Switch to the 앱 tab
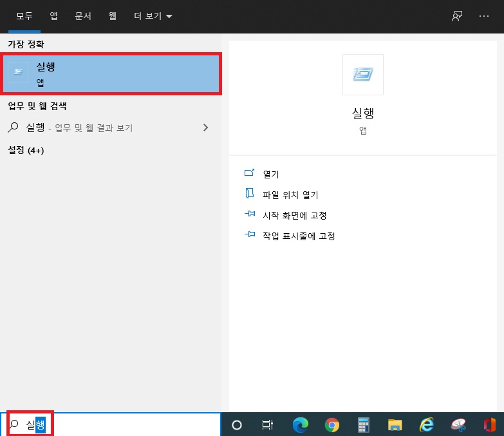This screenshot has width=504, height=436. (x=53, y=16)
